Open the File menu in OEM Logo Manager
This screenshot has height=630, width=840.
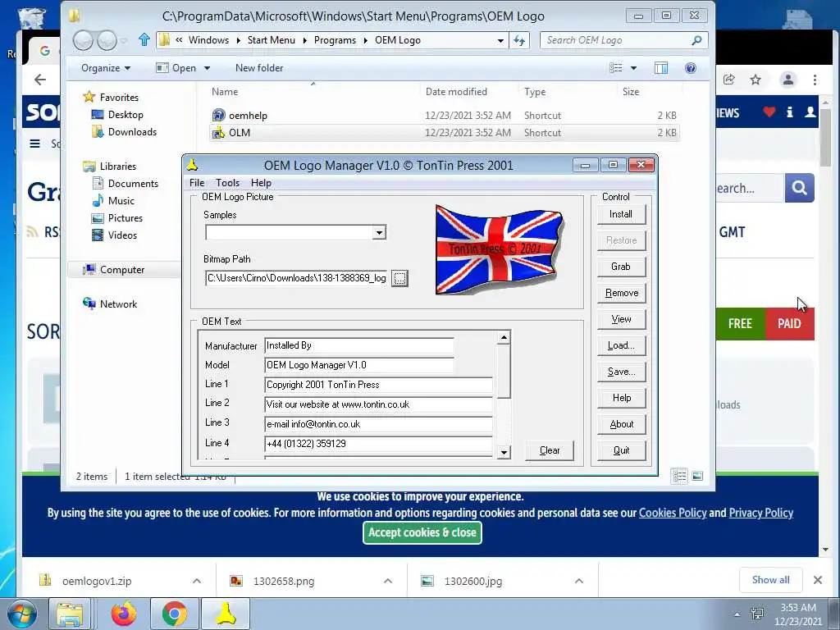(x=197, y=183)
